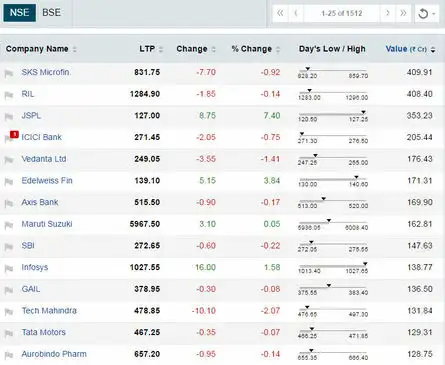Open the Maruti Suzuki company link

[47, 224]
